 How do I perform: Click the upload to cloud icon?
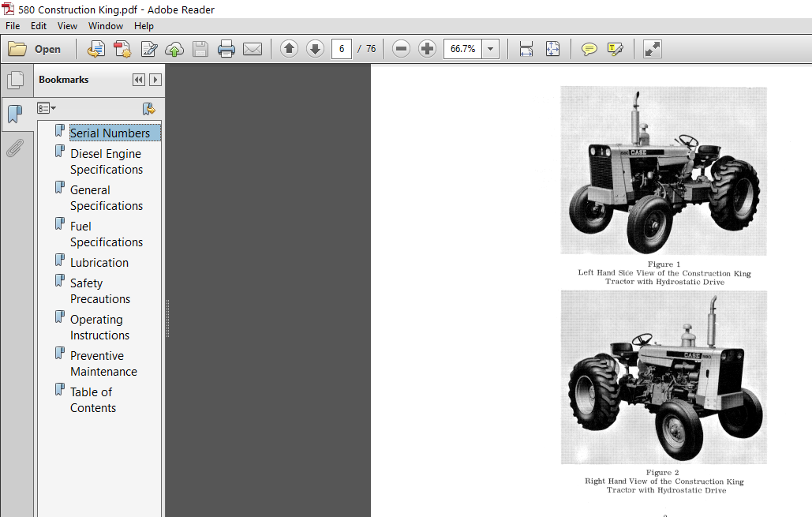click(174, 49)
